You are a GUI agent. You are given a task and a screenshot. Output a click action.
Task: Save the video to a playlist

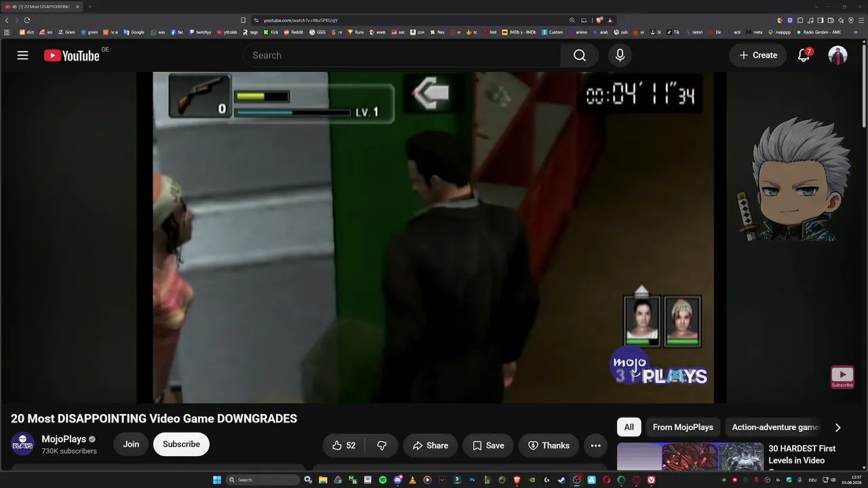488,445
